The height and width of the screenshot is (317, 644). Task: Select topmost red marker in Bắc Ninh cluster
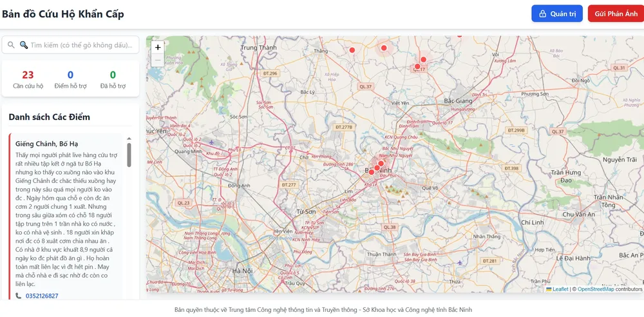[381, 164]
